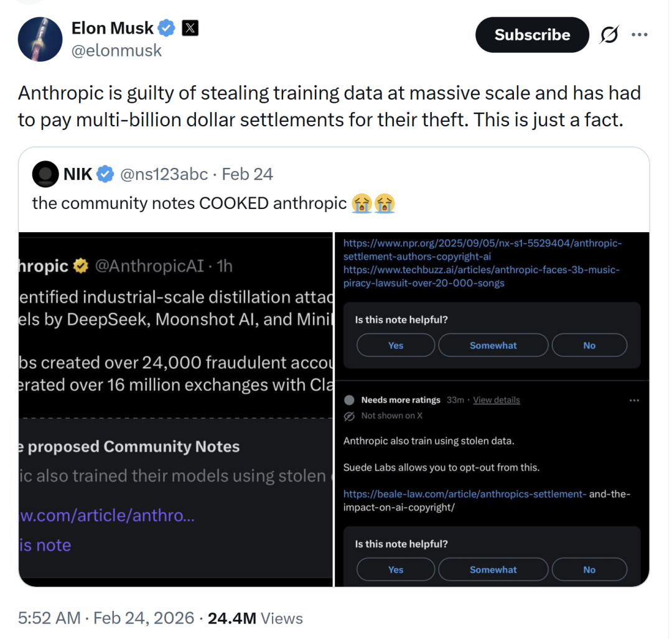This screenshot has height=639, width=672.
Task: Click the quoted text about community notes
Action: coord(189,203)
